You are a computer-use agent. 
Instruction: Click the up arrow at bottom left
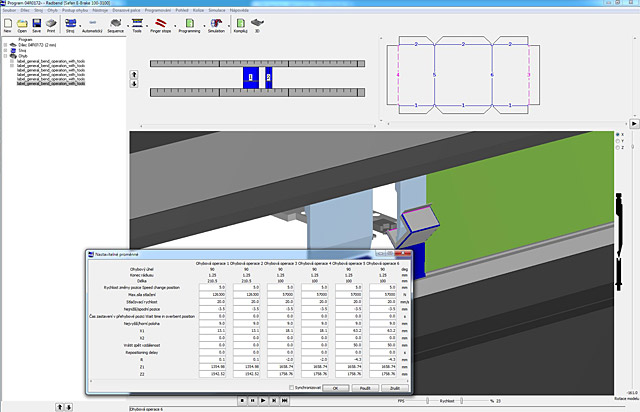click(x=60, y=407)
